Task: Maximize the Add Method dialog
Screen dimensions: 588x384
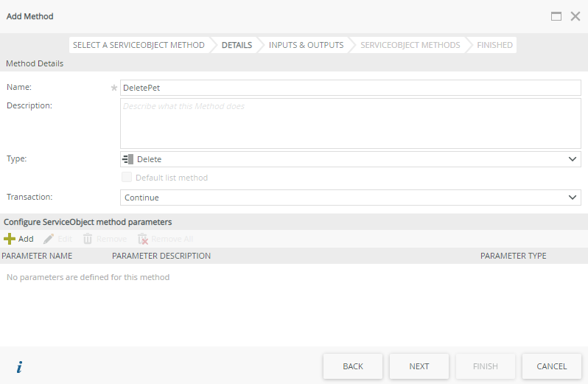Action: click(x=556, y=16)
